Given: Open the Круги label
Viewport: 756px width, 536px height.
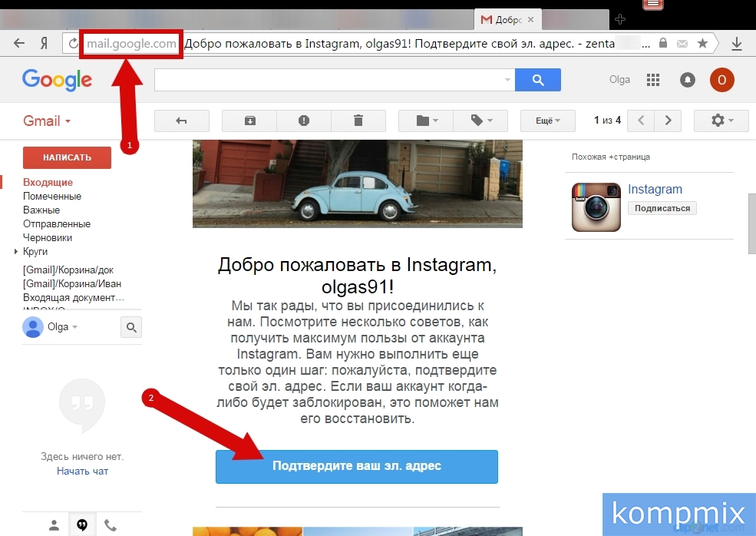Looking at the screenshot, I should click(x=35, y=252).
